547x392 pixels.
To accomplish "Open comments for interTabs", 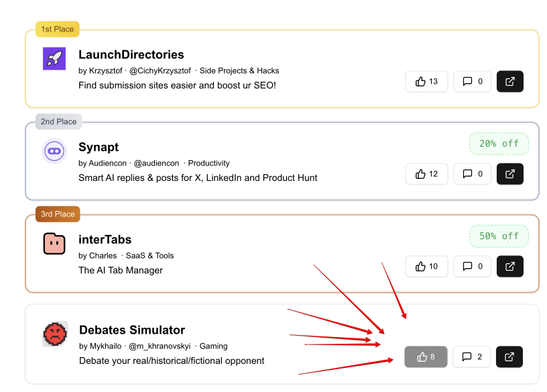I will 473,267.
